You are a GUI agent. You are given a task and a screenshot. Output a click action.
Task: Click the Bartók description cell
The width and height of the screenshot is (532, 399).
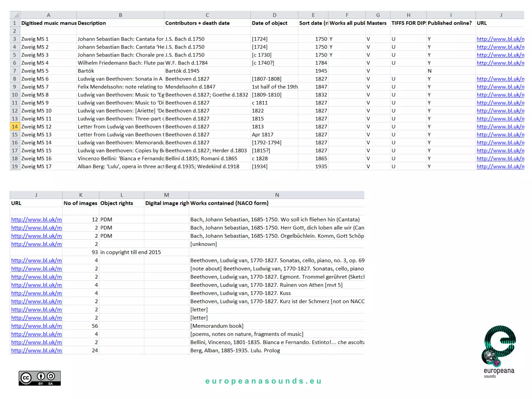(86, 71)
